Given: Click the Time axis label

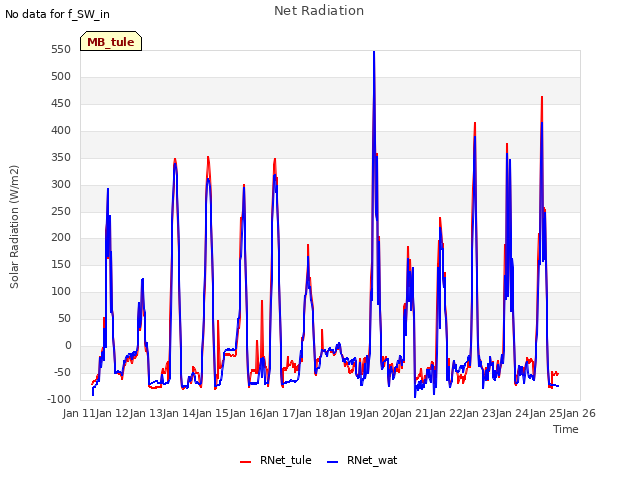Looking at the screenshot, I should [x=566, y=429].
